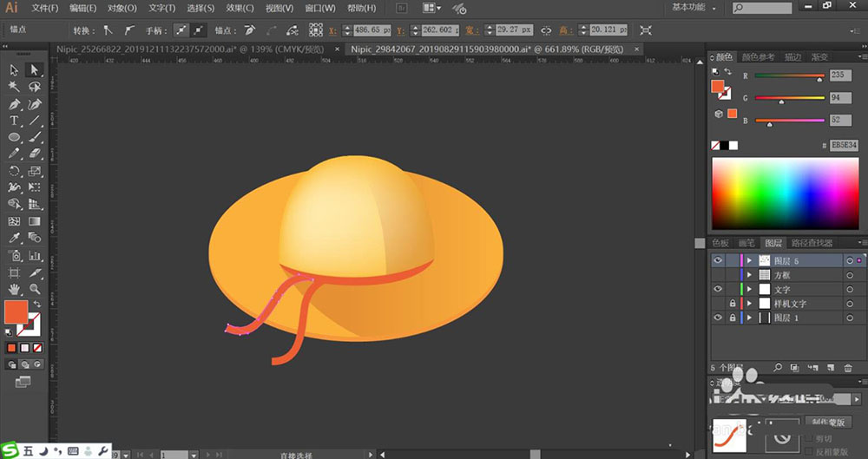Image resolution: width=868 pixels, height=459 pixels.
Task: Toggle visibility eye of 文字 layer
Action: pos(718,289)
